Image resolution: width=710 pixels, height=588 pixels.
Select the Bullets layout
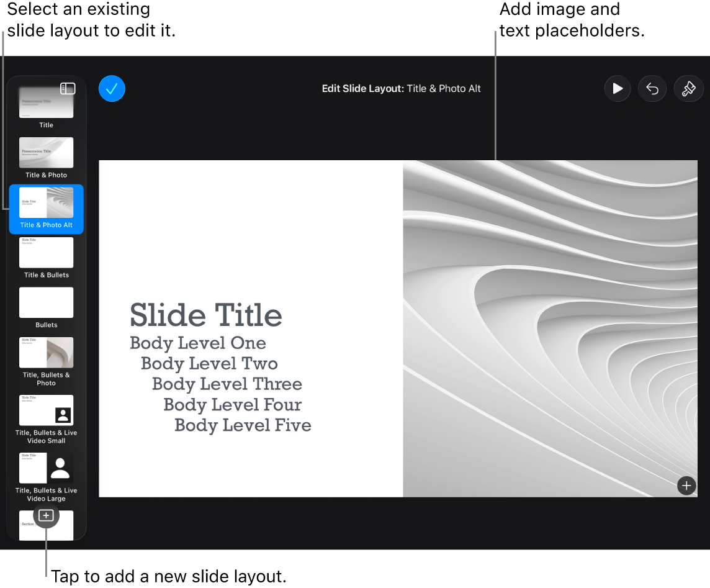pos(46,302)
